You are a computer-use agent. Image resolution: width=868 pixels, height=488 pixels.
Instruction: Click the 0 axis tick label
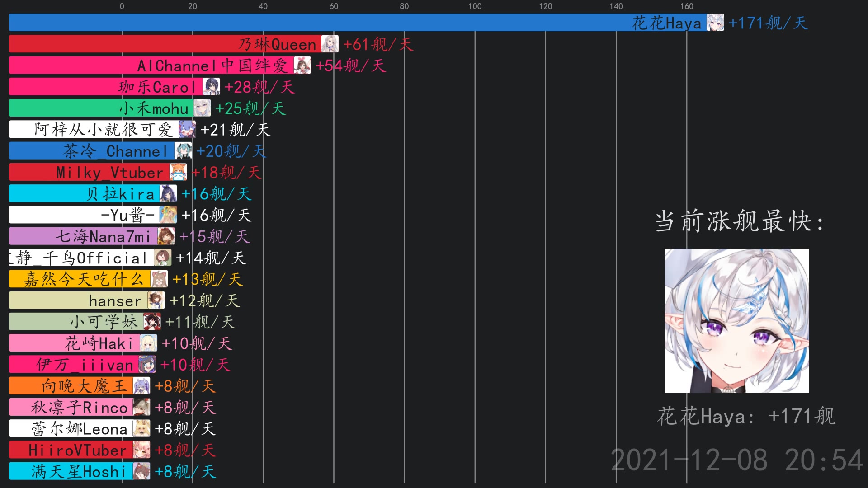[x=122, y=6]
